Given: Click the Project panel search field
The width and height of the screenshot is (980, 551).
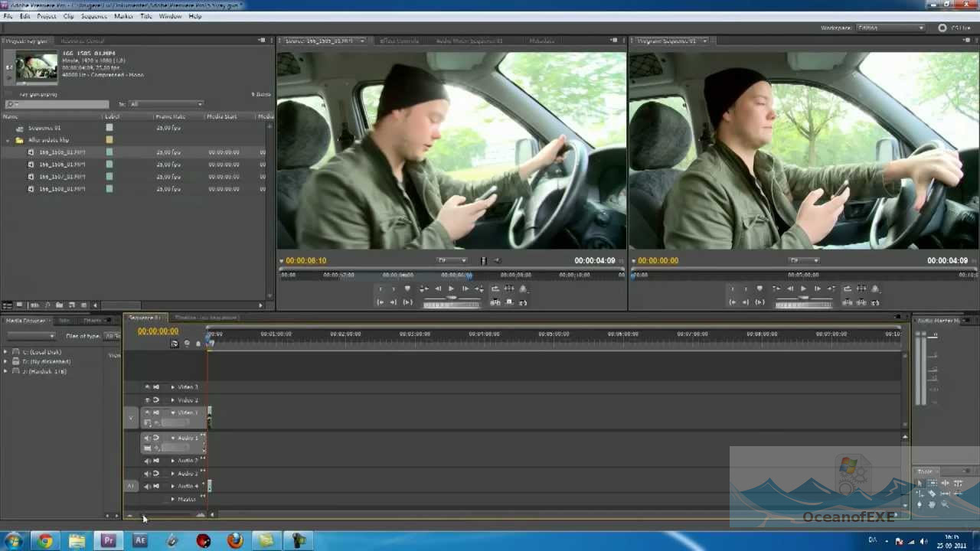Looking at the screenshot, I should [57, 104].
